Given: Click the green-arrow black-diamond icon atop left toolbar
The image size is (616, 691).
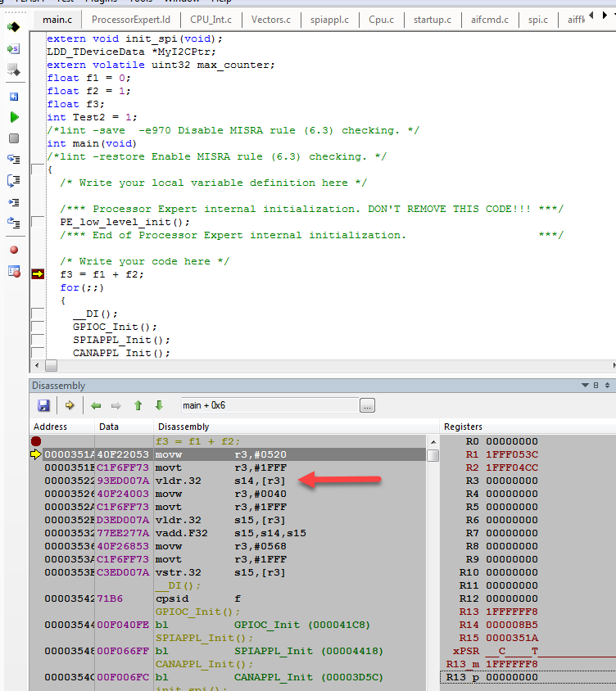Looking at the screenshot, I should coord(14,27).
